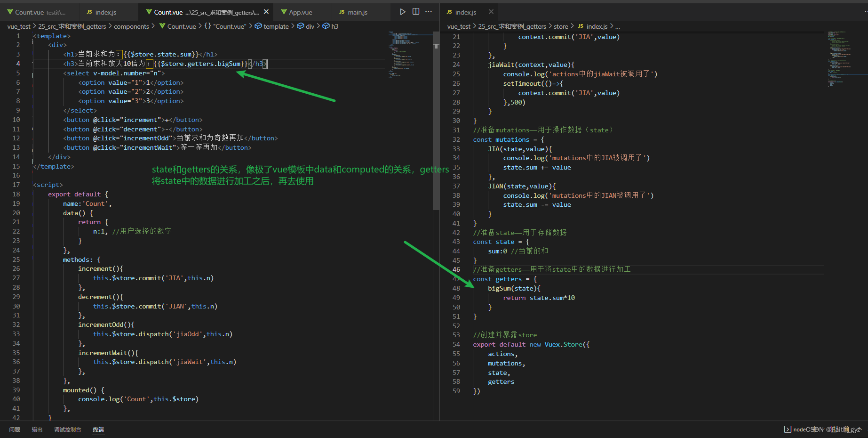Open the 问题 (Problems) panel tab
This screenshot has height=438, width=868.
pos(15,430)
